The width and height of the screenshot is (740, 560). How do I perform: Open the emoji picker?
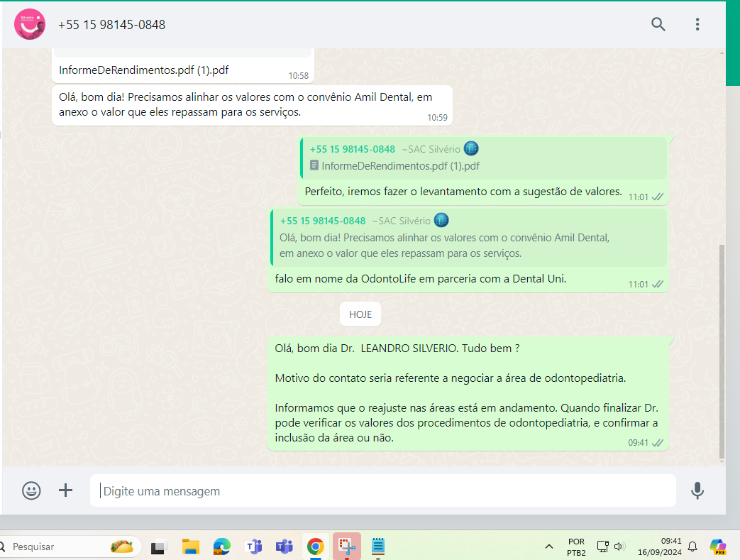[31, 490]
